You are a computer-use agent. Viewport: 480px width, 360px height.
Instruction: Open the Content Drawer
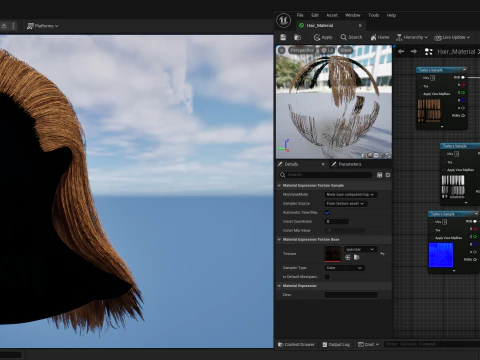click(296, 344)
